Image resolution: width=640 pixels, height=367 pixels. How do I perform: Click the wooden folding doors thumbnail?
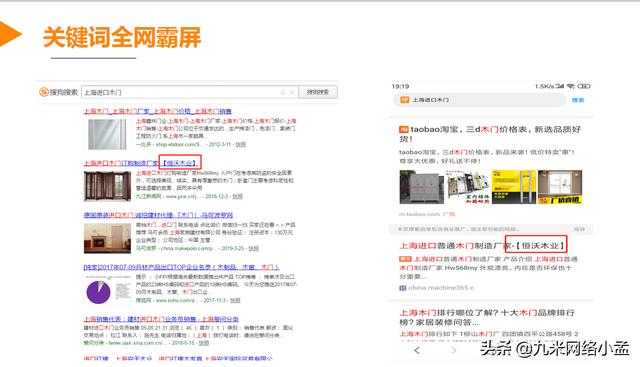click(x=107, y=186)
